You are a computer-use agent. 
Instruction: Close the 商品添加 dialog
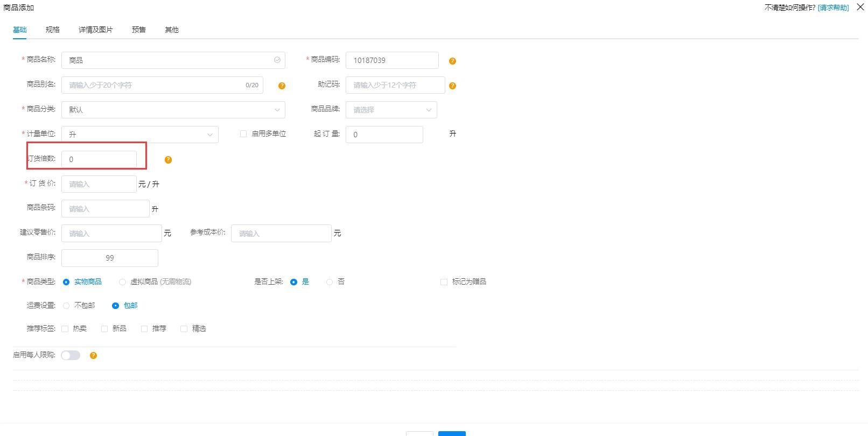tap(860, 7)
